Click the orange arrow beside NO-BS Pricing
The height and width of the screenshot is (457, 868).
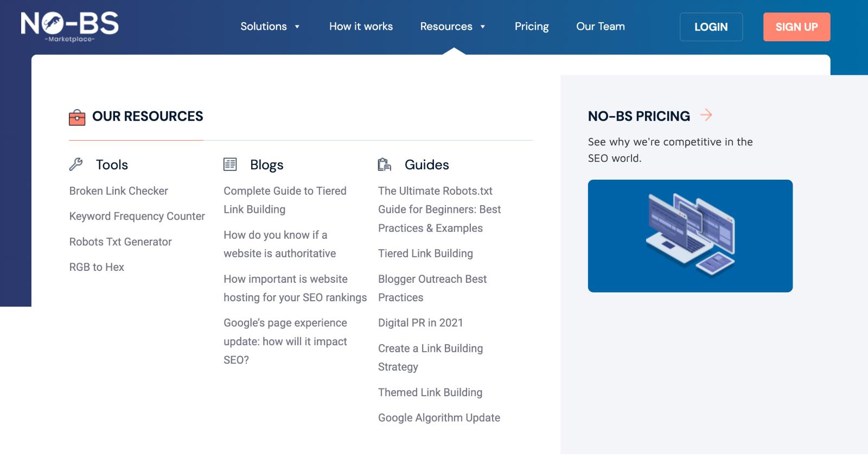tap(706, 115)
